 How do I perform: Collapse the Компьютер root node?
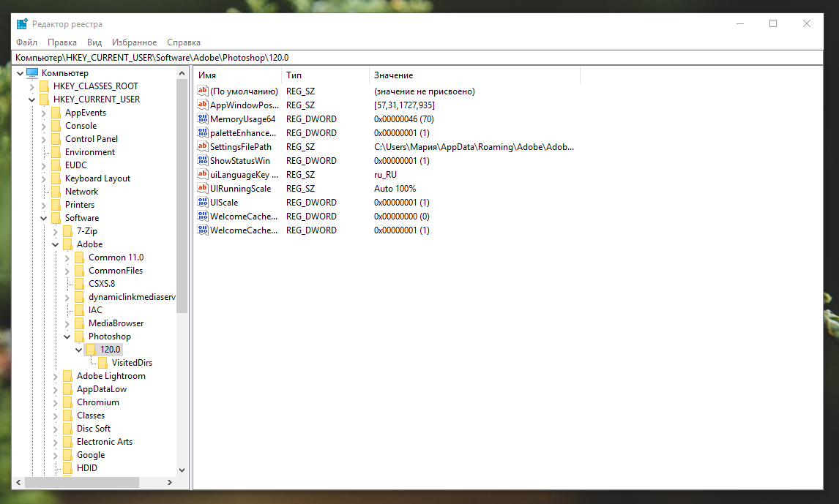[x=20, y=73]
